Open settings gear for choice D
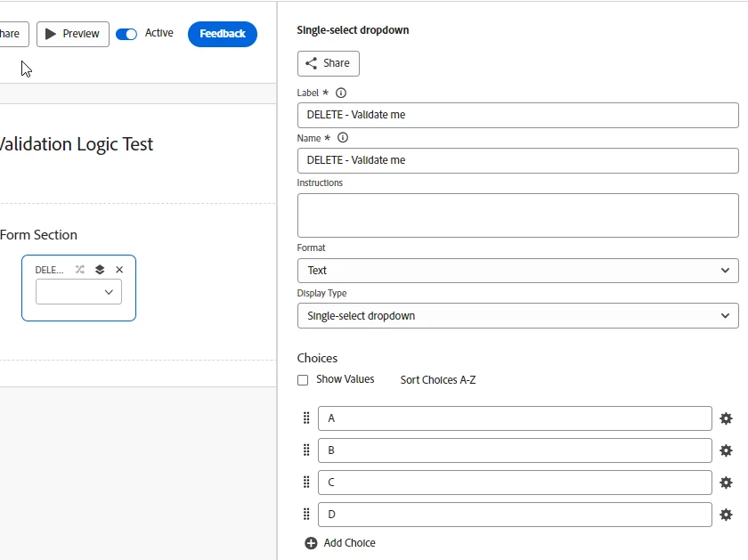The image size is (748, 560). point(726,515)
